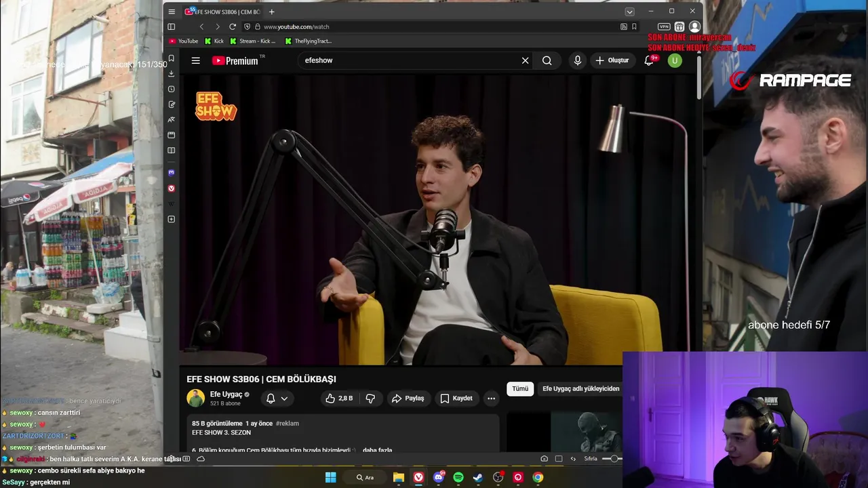Open YouTube notifications bell
868x488 pixels.
point(649,60)
